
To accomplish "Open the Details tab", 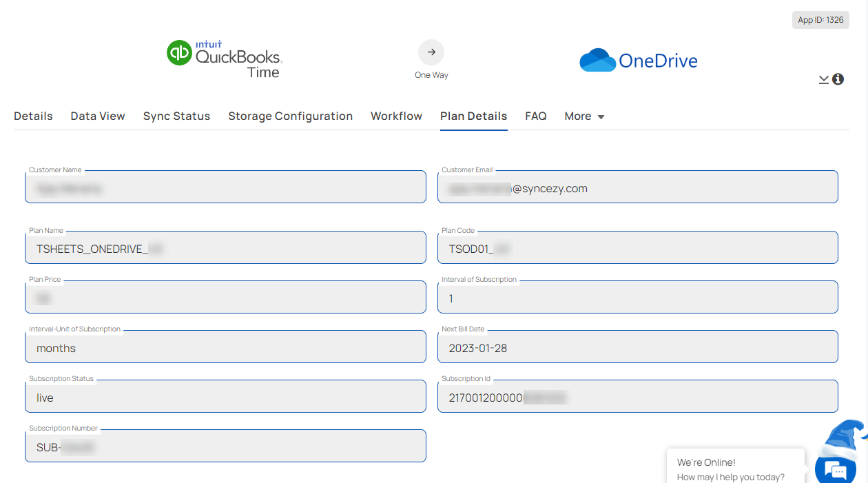I will pos(33,116).
